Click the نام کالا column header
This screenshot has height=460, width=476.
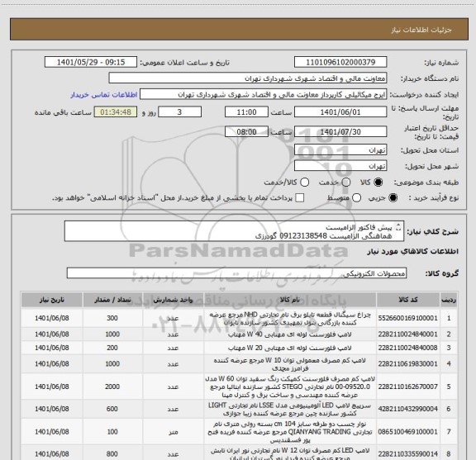290,300
